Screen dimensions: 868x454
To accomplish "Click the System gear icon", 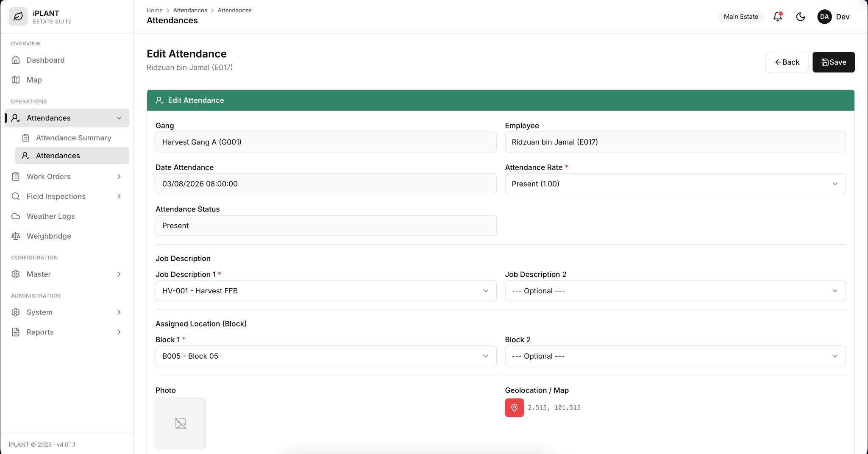I will tap(16, 312).
